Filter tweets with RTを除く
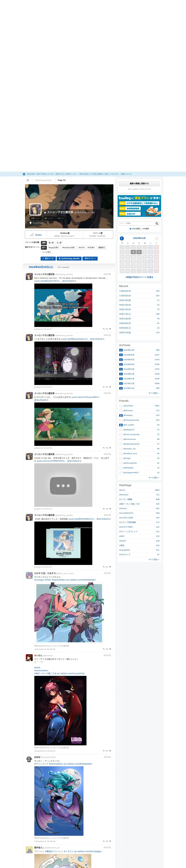 pyautogui.click(x=92, y=248)
